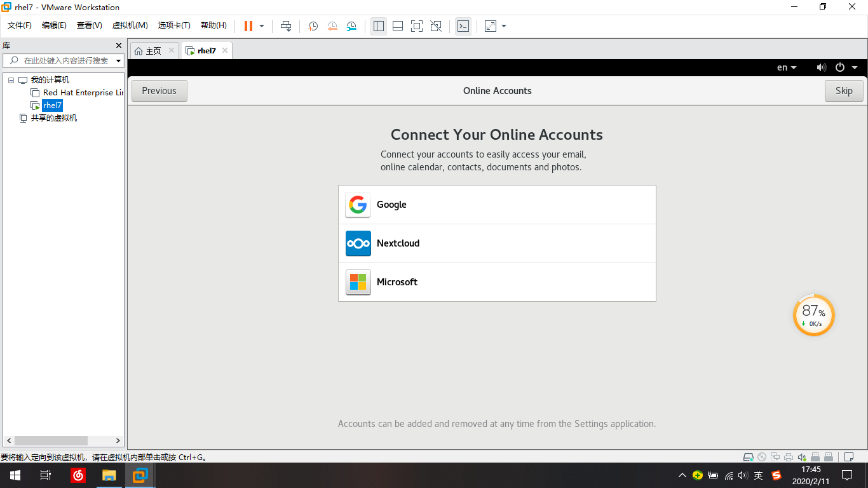Open the snapshot manager wrench-clock icon

351,26
